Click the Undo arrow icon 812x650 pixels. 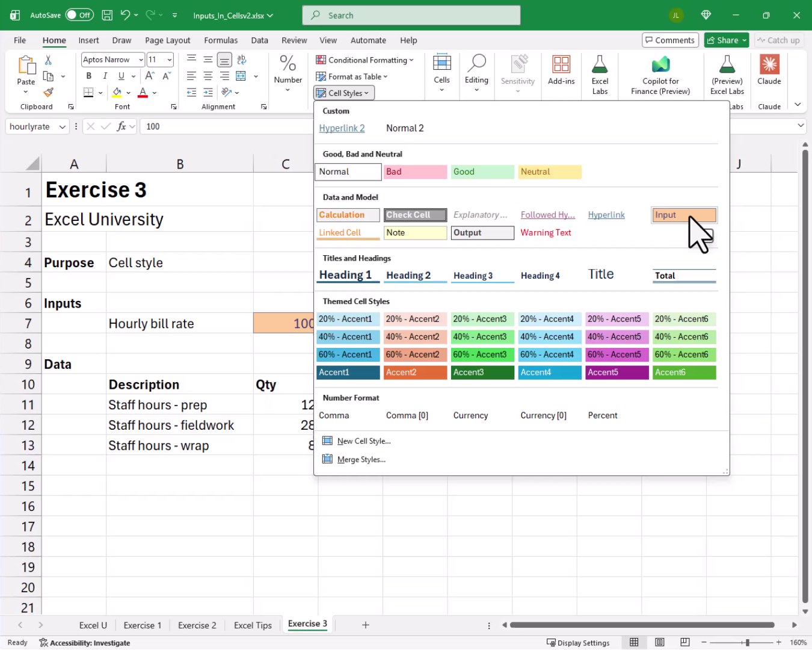(125, 15)
